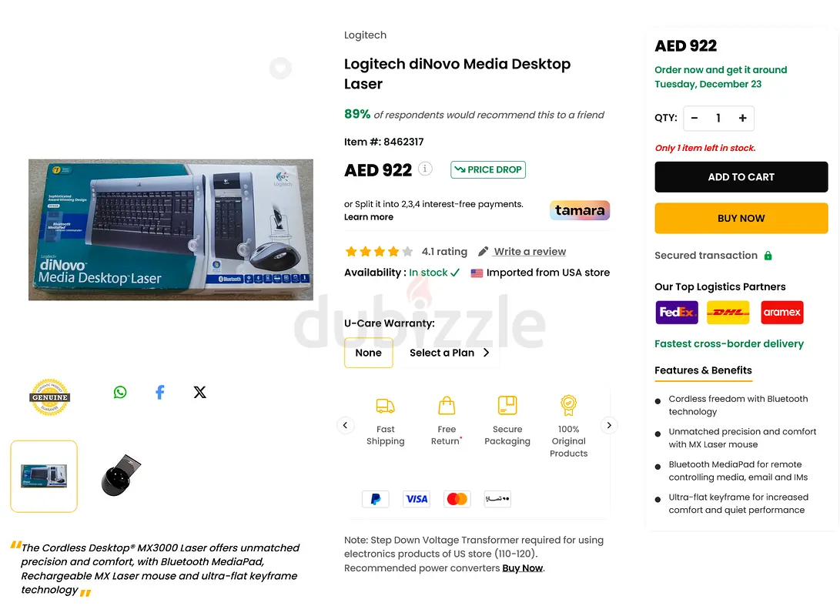
Task: Click the pencil icon beside Write a review
Action: [484, 251]
